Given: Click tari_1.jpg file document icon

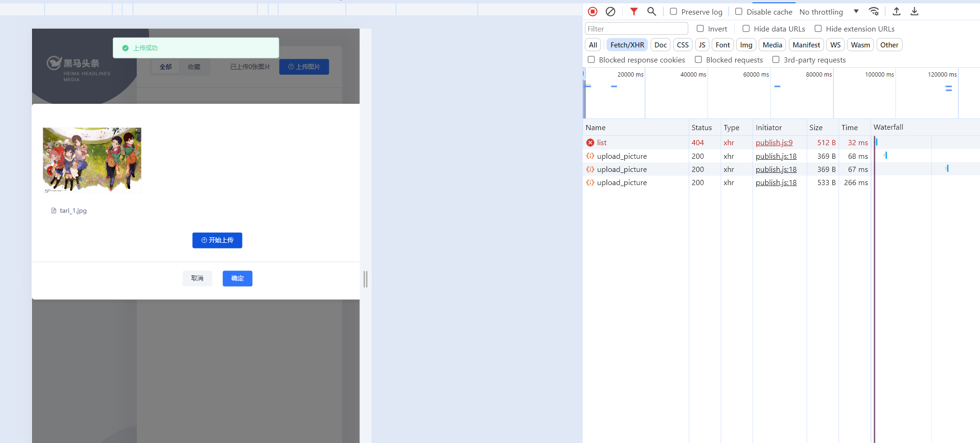Looking at the screenshot, I should click(x=54, y=211).
